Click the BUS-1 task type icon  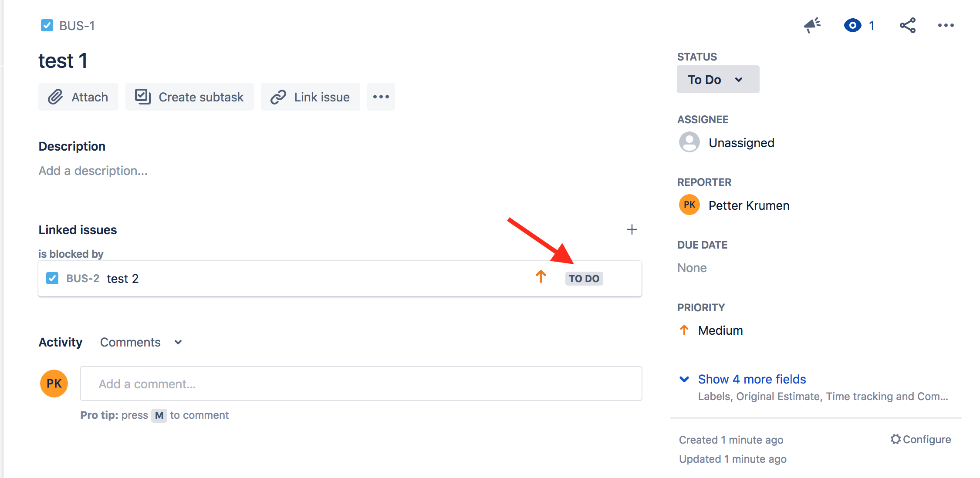[47, 26]
